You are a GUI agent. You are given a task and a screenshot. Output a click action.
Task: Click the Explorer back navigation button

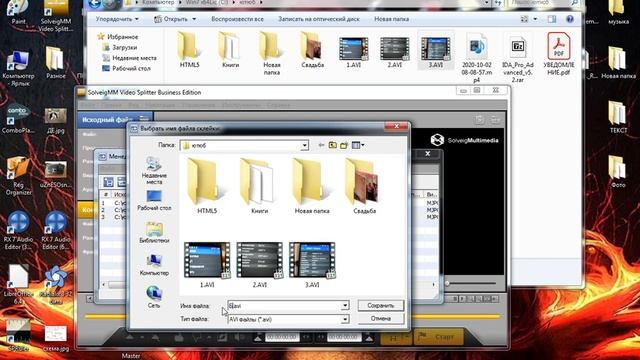(x=95, y=4)
